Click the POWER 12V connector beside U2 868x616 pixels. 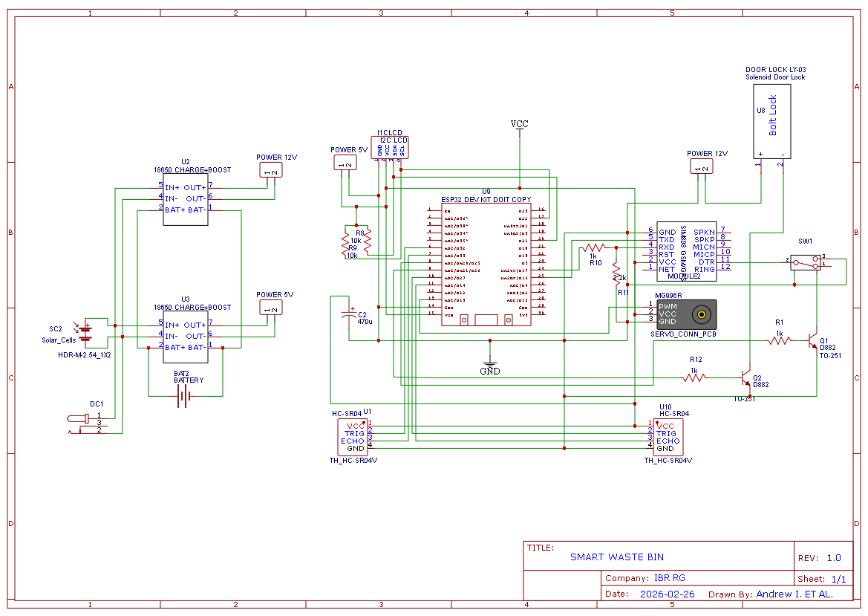pos(271,170)
